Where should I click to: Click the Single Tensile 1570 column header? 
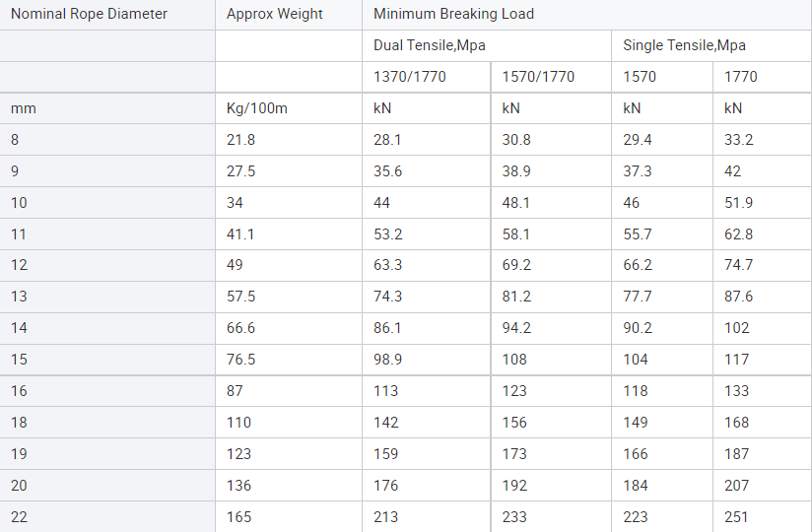[x=640, y=77]
